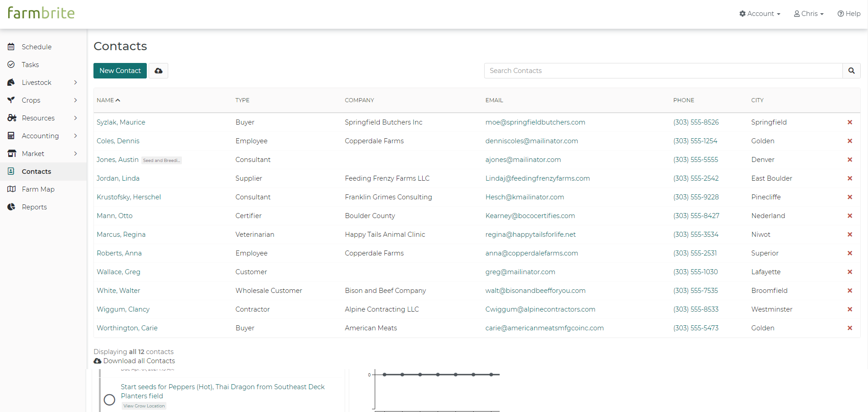Go to Contacts in the sidebar
868x412 pixels.
pyautogui.click(x=36, y=172)
